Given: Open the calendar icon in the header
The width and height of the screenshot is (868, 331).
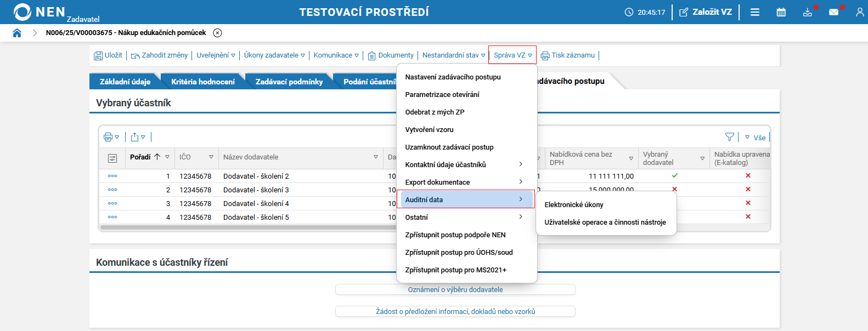Looking at the screenshot, I should (781, 12).
